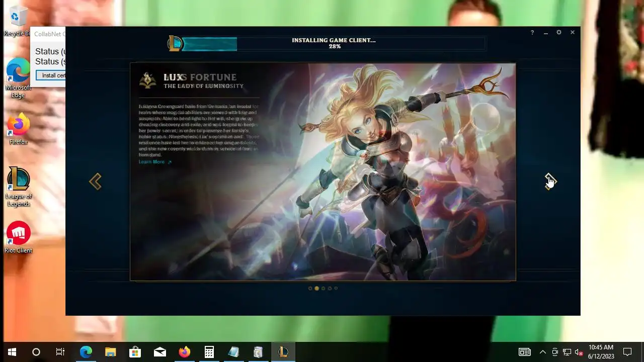Select the Microsoft Edge desktop shortcut
Image resolution: width=644 pixels, height=362 pixels.
click(18, 78)
